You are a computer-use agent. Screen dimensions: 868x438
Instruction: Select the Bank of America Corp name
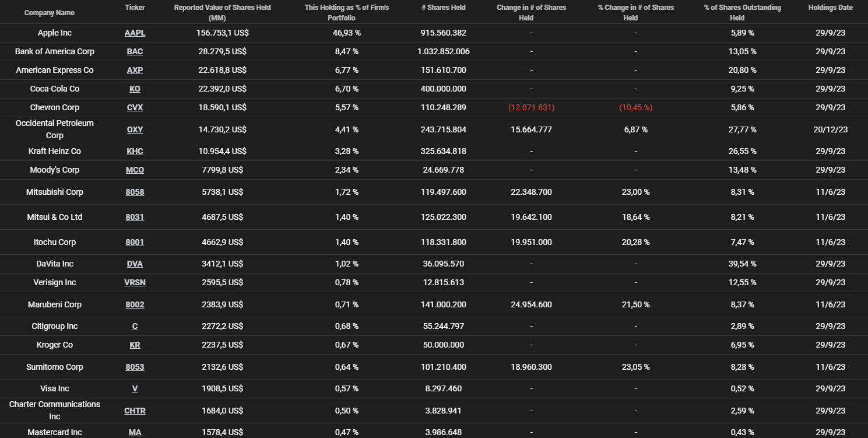click(55, 51)
